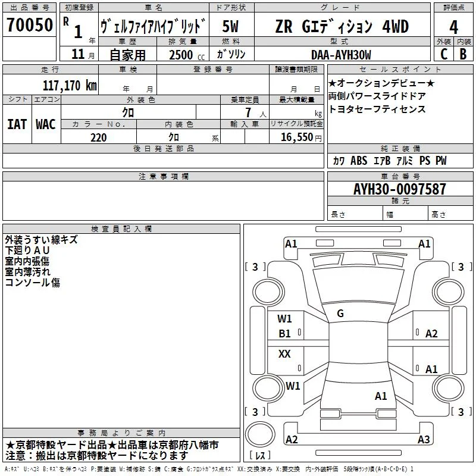Click lot number 70050
Viewport: 476px width, 476px height.
[x=29, y=25]
